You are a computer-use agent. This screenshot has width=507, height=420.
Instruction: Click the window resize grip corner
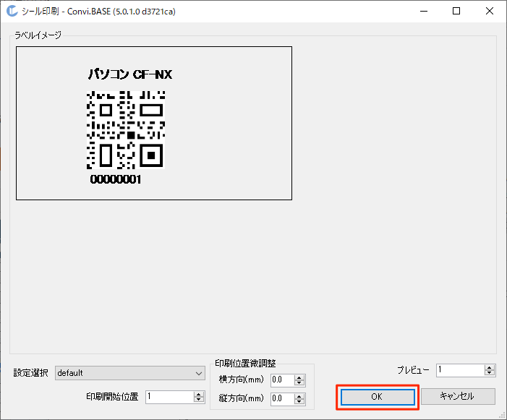[x=502, y=416]
